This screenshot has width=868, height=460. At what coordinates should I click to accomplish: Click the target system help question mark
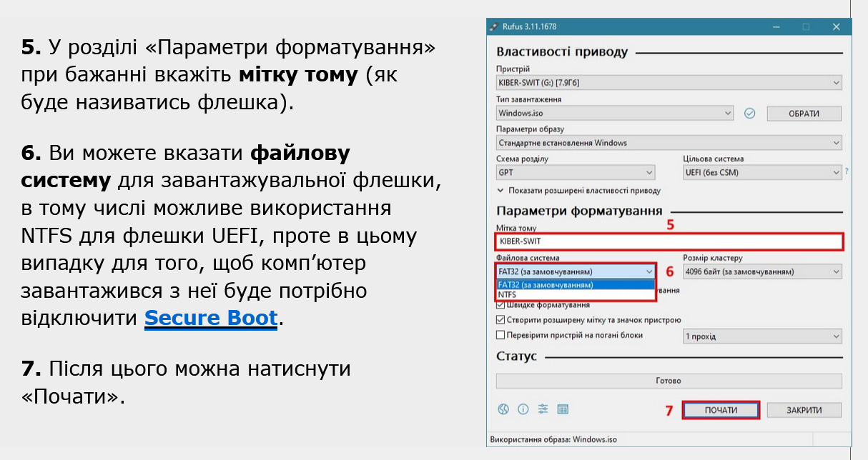click(847, 172)
